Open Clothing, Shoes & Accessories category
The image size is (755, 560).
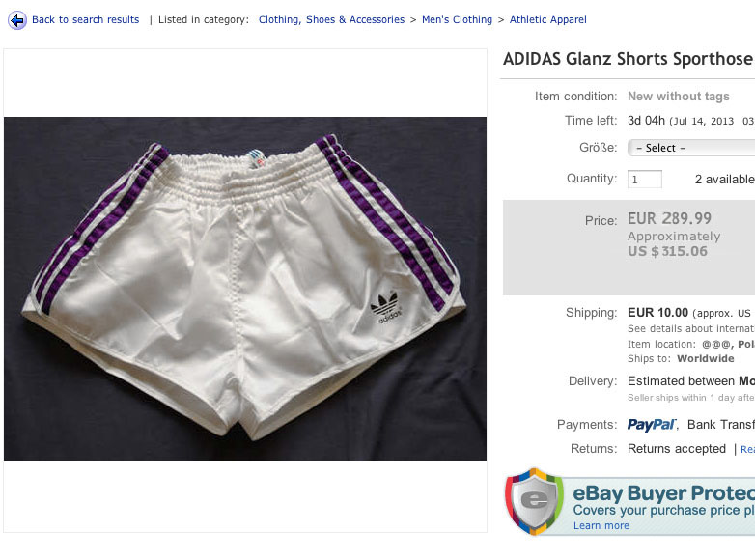pos(331,19)
